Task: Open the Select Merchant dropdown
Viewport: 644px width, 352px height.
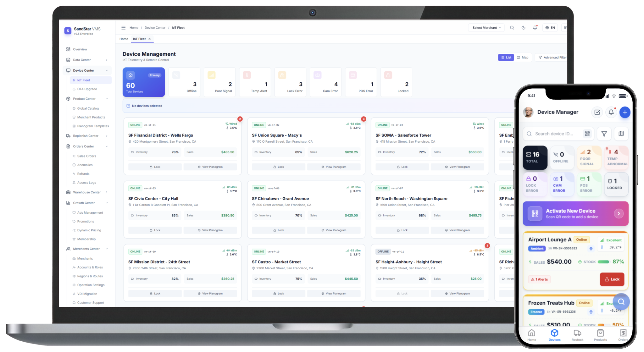Action: pyautogui.click(x=486, y=28)
